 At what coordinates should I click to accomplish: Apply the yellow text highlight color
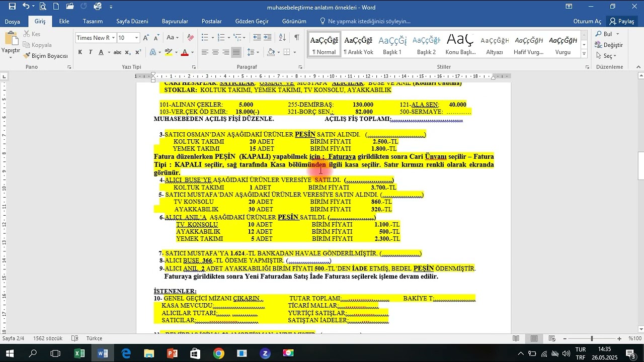tap(168, 52)
